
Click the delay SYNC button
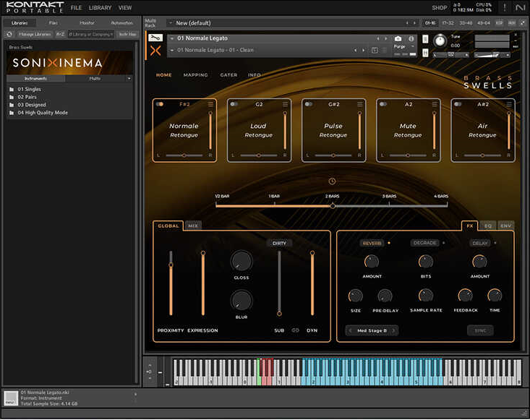pos(480,330)
